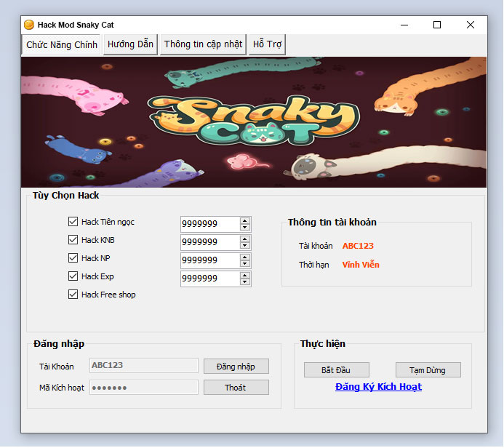Click the Tài Khoản input field
Viewport: 504px width, 448px height.
pos(144,365)
